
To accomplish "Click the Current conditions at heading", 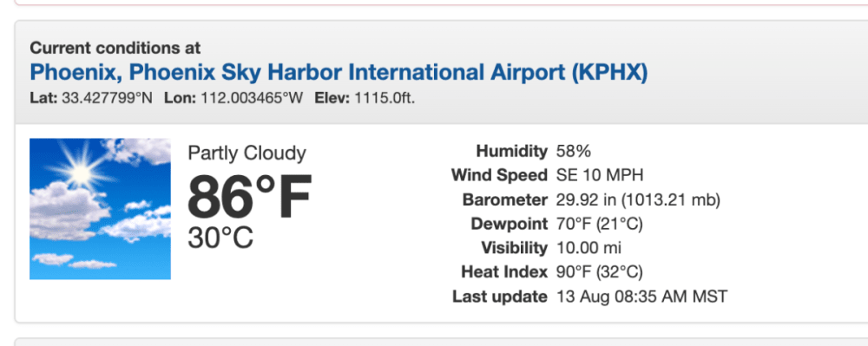I will [x=115, y=48].
